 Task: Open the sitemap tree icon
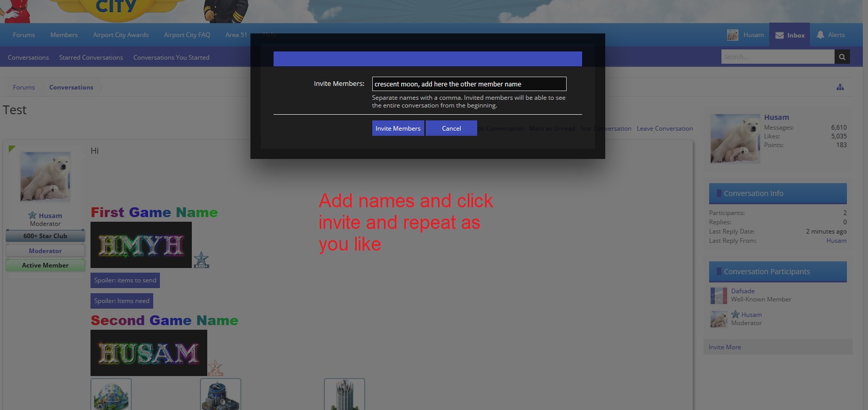840,87
